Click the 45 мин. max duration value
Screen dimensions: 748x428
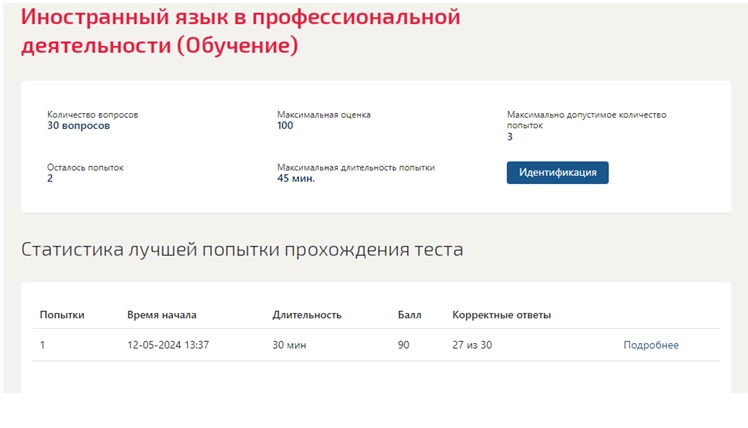[x=296, y=178]
